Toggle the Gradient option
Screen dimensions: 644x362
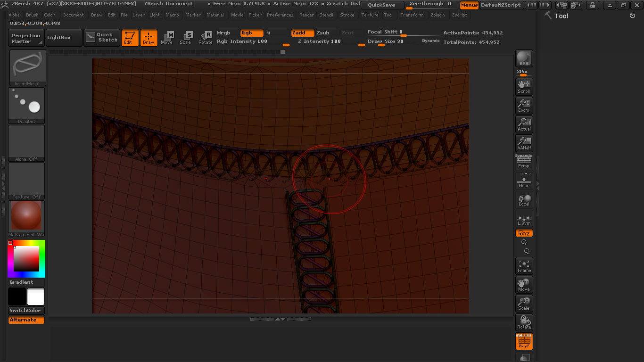[x=22, y=282]
